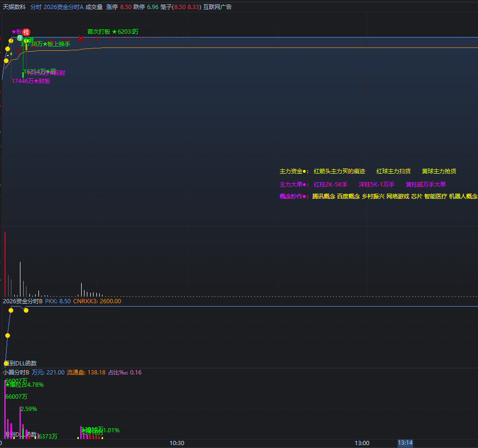The image size is (478, 448).
Task: Click the 笼子(8.50 8.33) header text
Action: point(181,7)
